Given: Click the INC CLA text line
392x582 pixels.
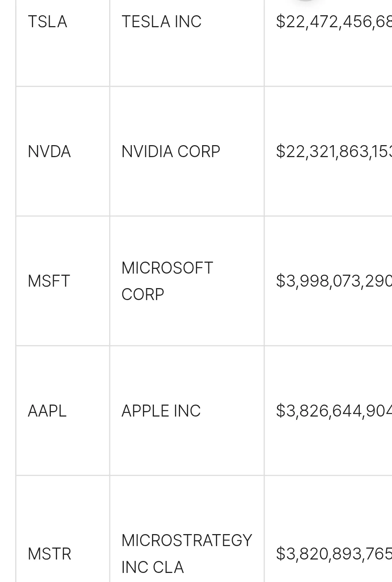Looking at the screenshot, I should tap(152, 567).
